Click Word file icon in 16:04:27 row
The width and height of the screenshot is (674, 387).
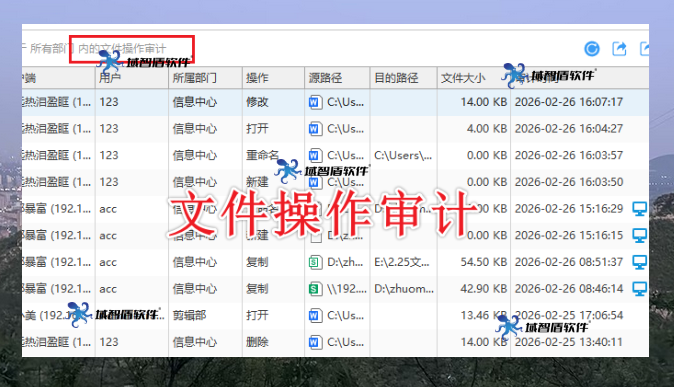point(315,129)
